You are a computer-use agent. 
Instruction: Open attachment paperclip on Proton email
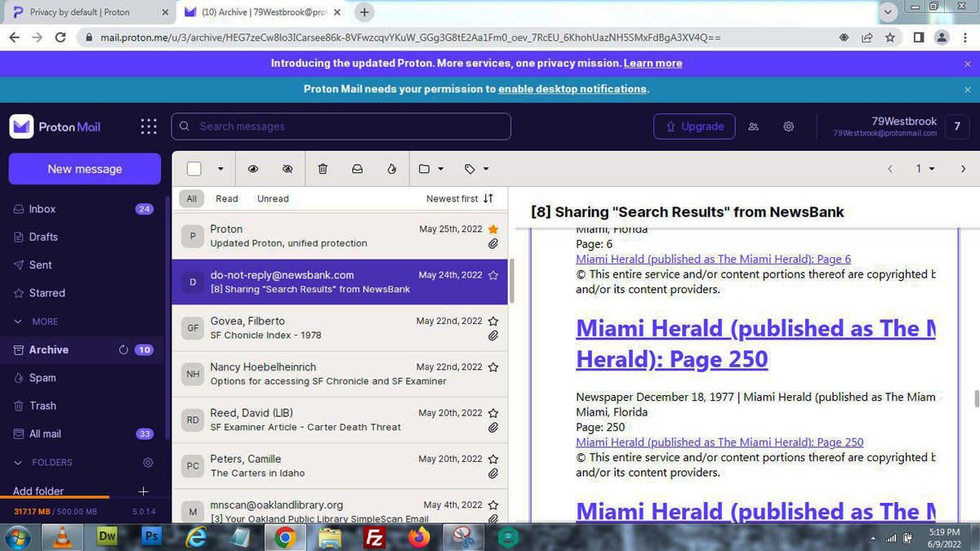[x=493, y=243]
